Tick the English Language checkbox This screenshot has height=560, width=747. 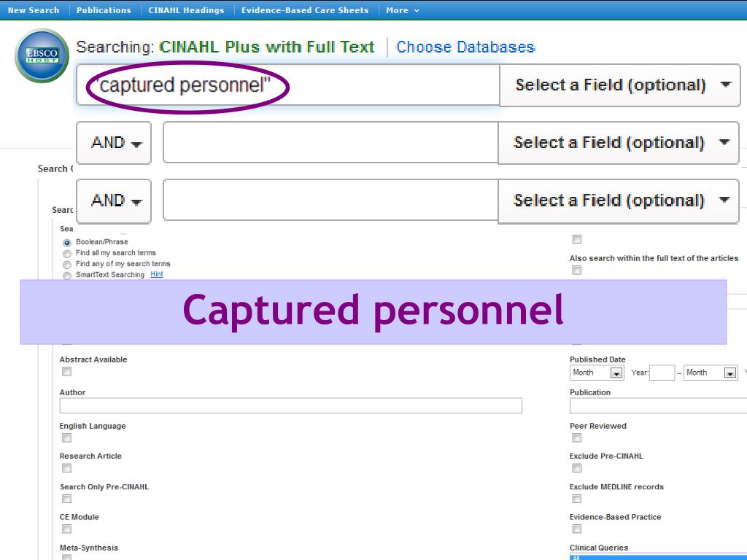point(66,437)
